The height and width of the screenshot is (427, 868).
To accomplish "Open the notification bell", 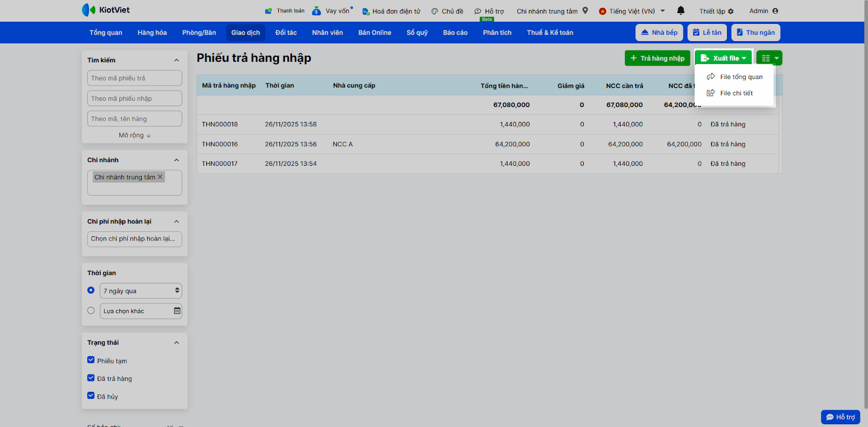I will coord(681,11).
